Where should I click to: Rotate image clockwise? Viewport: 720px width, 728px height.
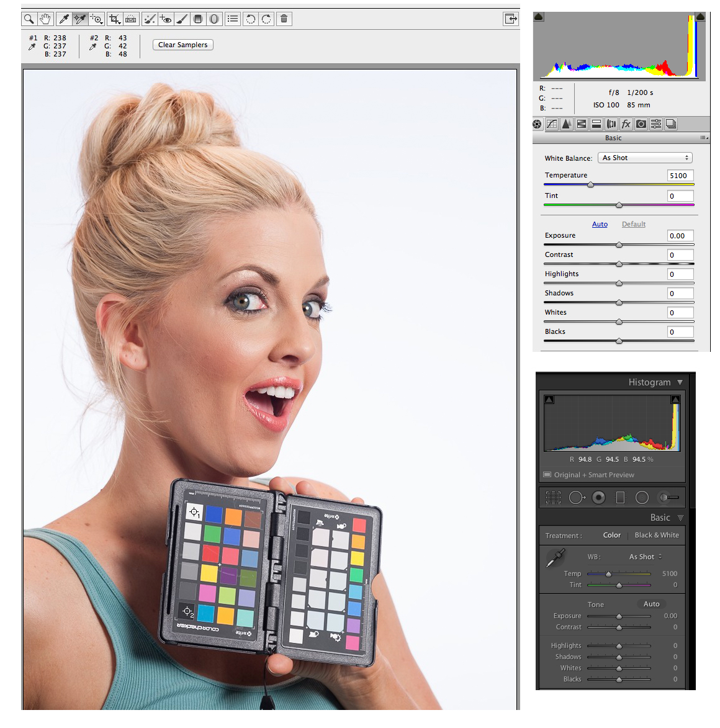[266, 19]
